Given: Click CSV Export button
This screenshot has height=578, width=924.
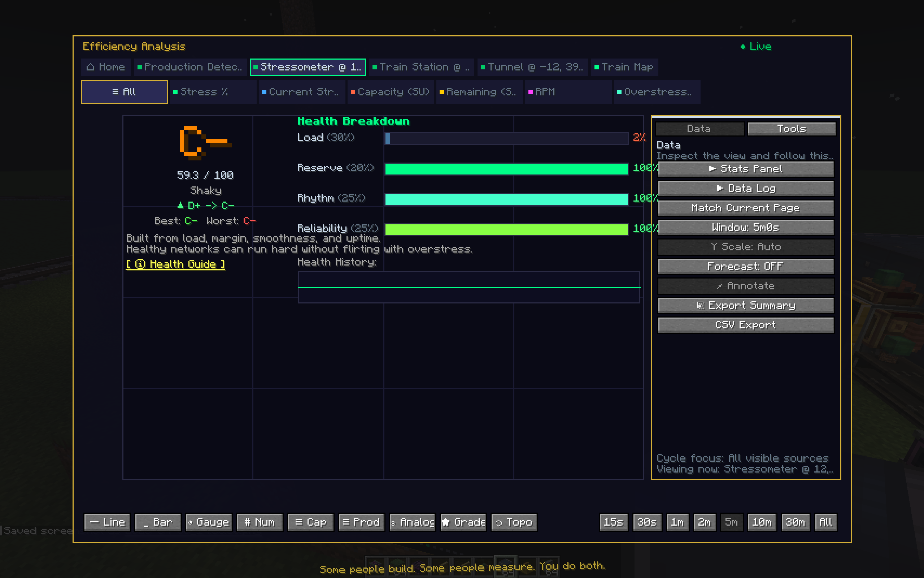Looking at the screenshot, I should 745,325.
